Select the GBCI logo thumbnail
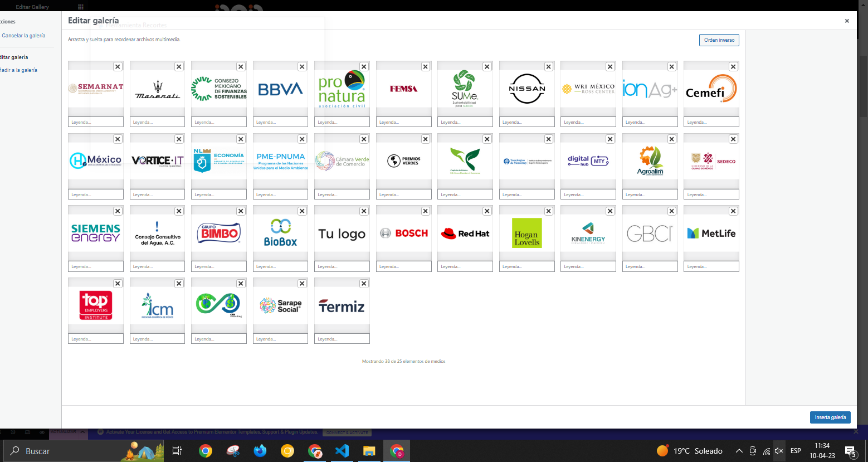This screenshot has width=868, height=462. tap(650, 234)
